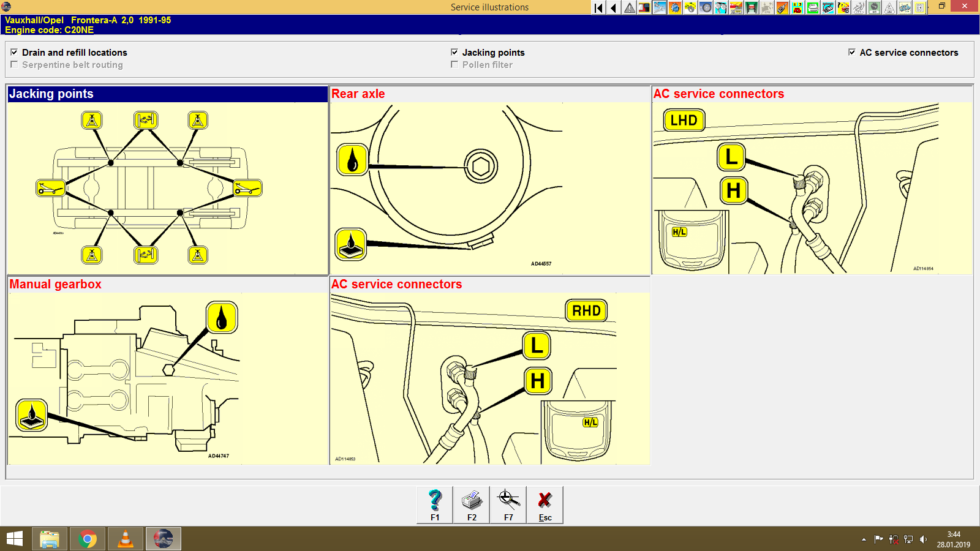Open the Windows Start menu
The height and width of the screenshot is (551, 980).
tap(13, 539)
